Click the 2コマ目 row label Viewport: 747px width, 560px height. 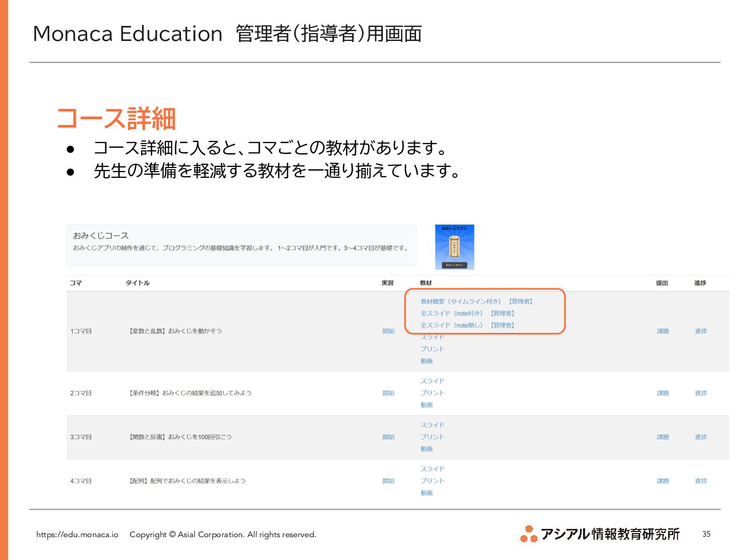pos(81,393)
